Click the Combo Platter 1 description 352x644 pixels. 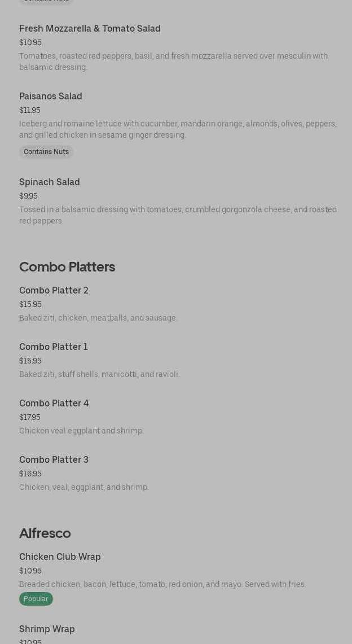coord(99,375)
